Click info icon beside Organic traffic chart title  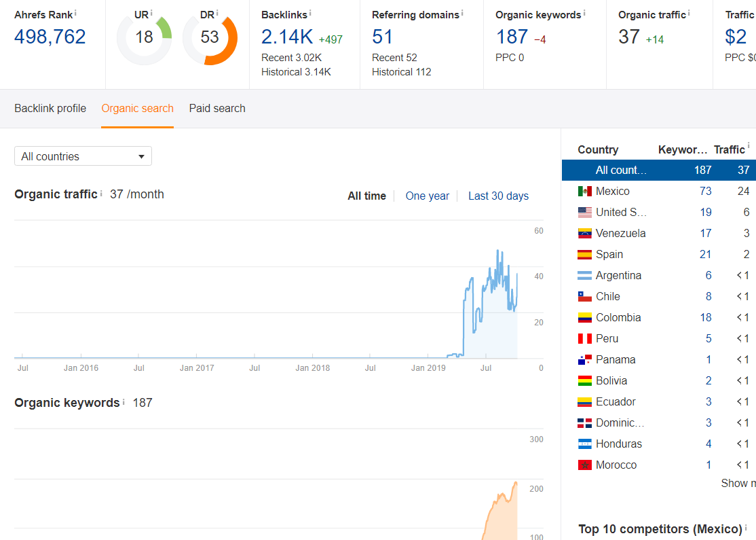point(100,193)
